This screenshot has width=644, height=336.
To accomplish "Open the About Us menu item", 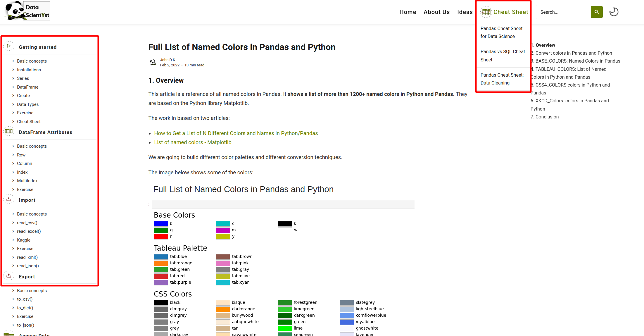I will [436, 12].
